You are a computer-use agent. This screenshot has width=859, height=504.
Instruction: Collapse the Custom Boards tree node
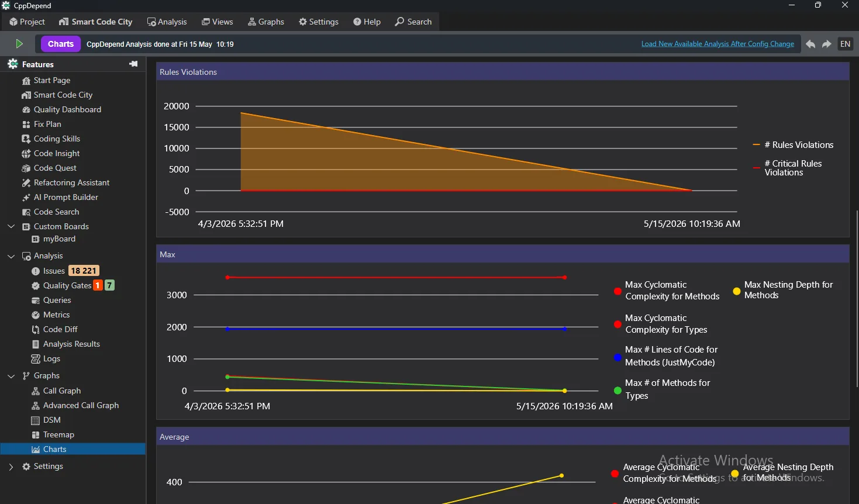tap(11, 226)
